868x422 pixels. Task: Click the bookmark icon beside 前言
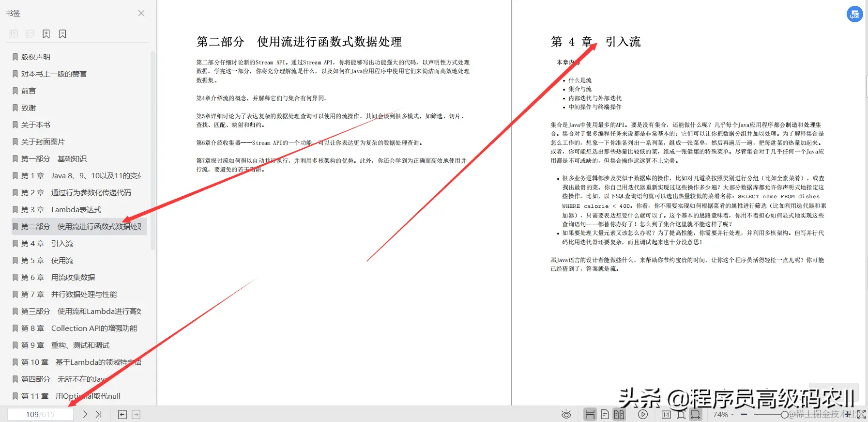click(15, 91)
